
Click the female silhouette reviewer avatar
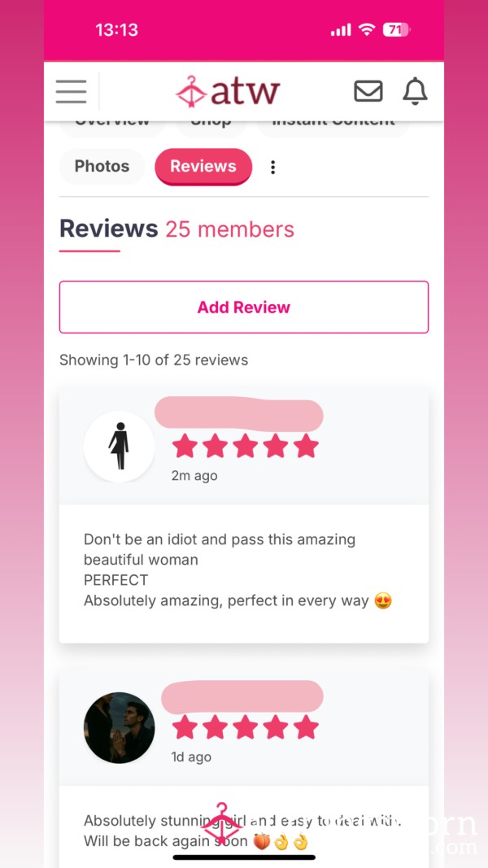pyautogui.click(x=119, y=446)
